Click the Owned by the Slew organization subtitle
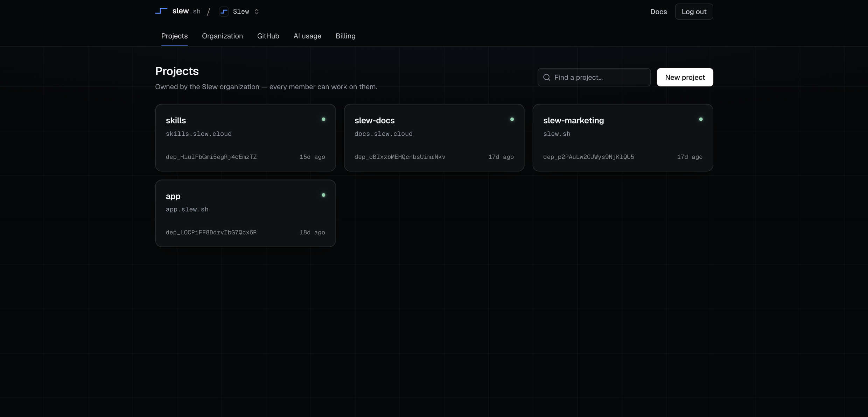 tap(266, 87)
